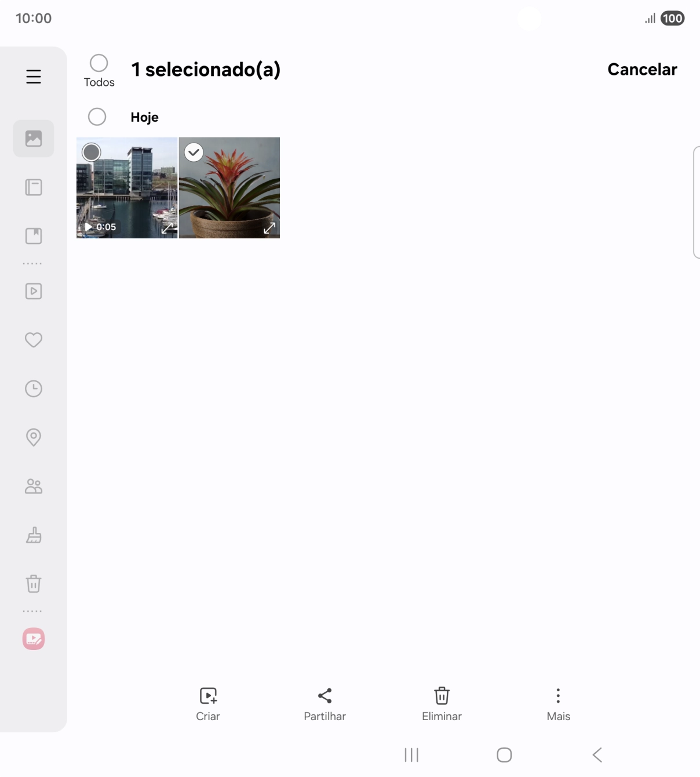700x777 pixels.
Task: Select all items with the Todos circle
Action: (99, 63)
